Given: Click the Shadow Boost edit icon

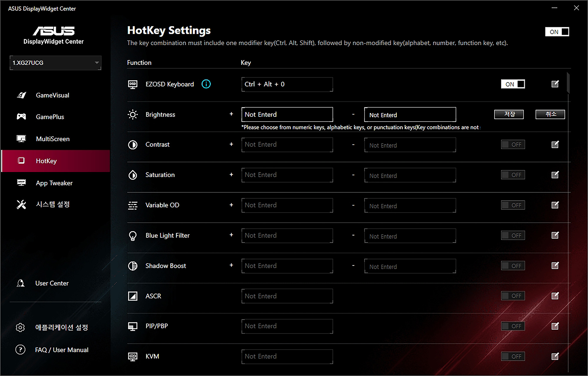Looking at the screenshot, I should (555, 266).
